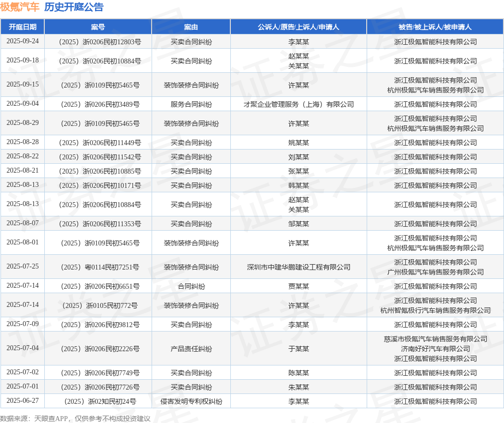Select the date 2025-07-09

click(23, 324)
